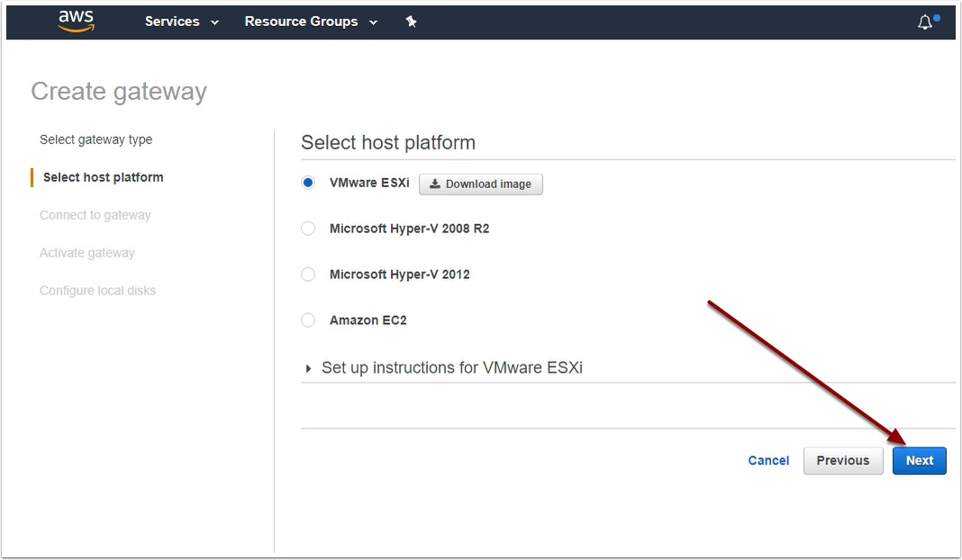Expand the Services dropdown chevron

214,23
